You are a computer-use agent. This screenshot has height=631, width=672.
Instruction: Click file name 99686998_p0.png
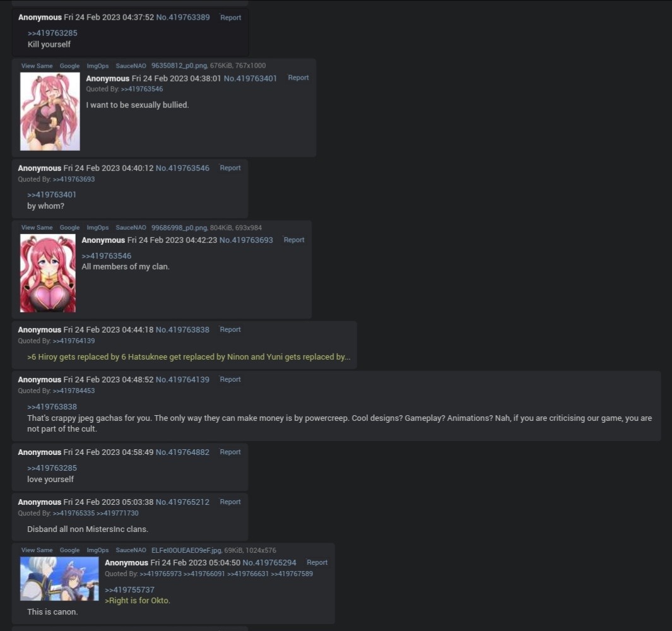pyautogui.click(x=179, y=228)
